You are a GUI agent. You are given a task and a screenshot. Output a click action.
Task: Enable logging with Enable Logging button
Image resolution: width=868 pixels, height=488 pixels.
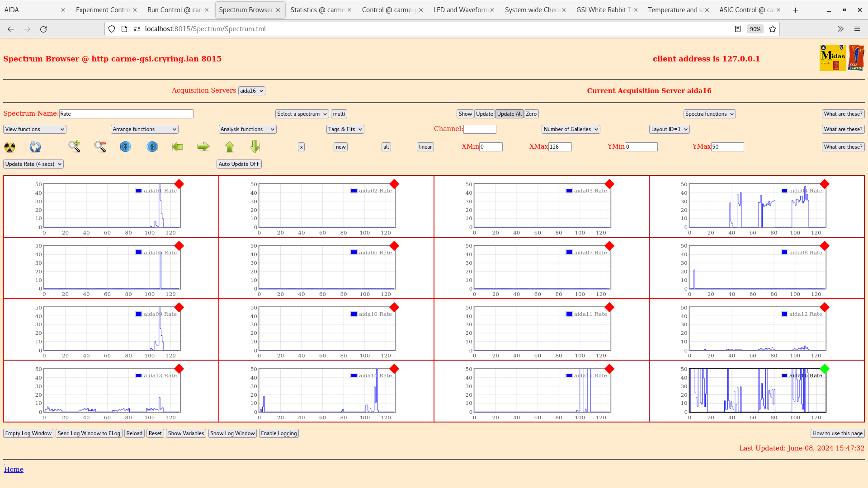[x=278, y=433]
